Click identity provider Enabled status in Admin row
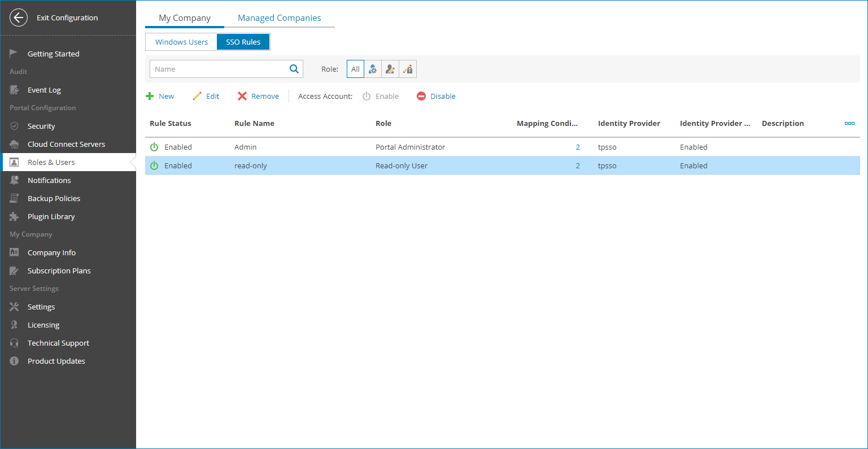 pyautogui.click(x=693, y=147)
